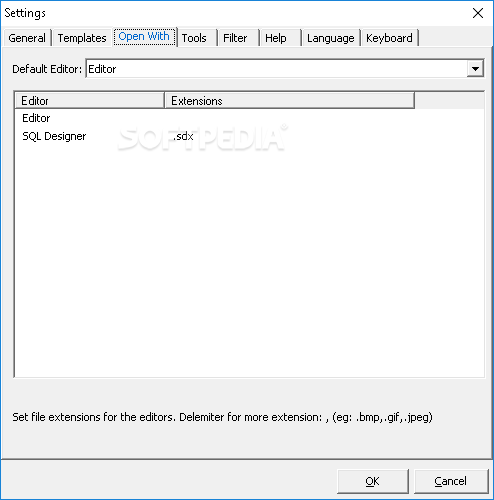
Task: Sort by the Editor column header
Action: (90, 101)
